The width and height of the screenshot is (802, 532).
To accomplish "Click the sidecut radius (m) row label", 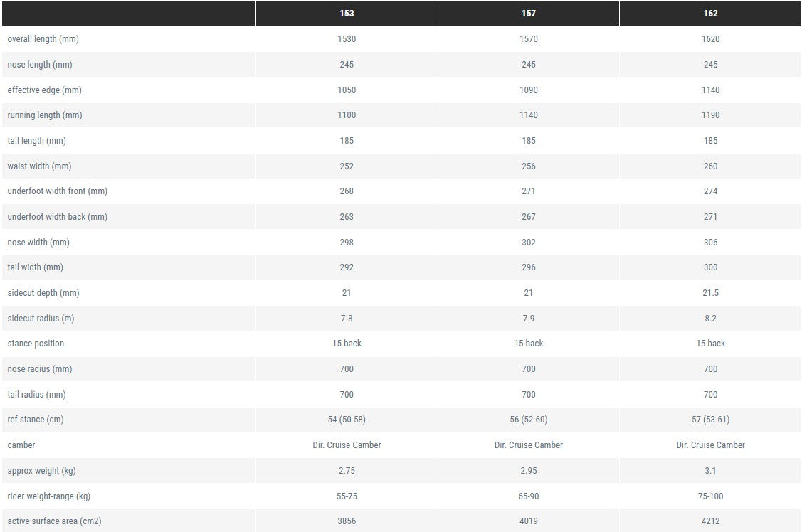I will tap(41, 319).
